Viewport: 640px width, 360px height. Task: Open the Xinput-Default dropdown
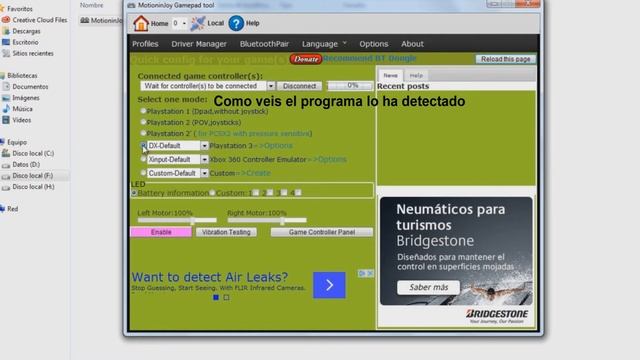204,160
